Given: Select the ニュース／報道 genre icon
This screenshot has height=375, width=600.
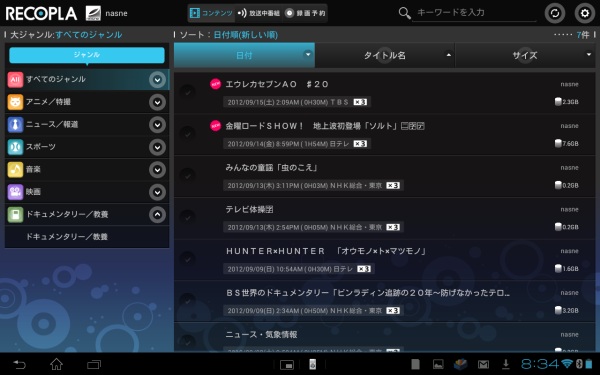Looking at the screenshot, I should point(15,125).
